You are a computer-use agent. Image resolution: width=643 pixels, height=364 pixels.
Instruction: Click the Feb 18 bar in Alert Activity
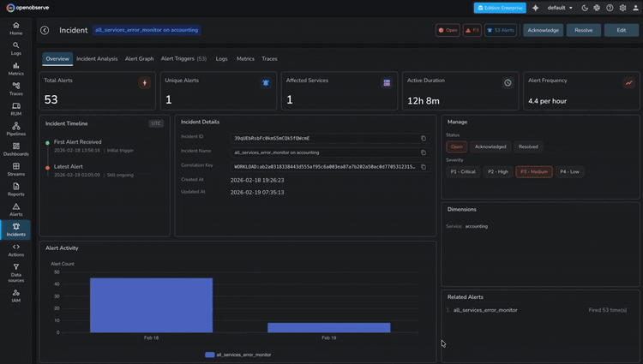pyautogui.click(x=151, y=305)
